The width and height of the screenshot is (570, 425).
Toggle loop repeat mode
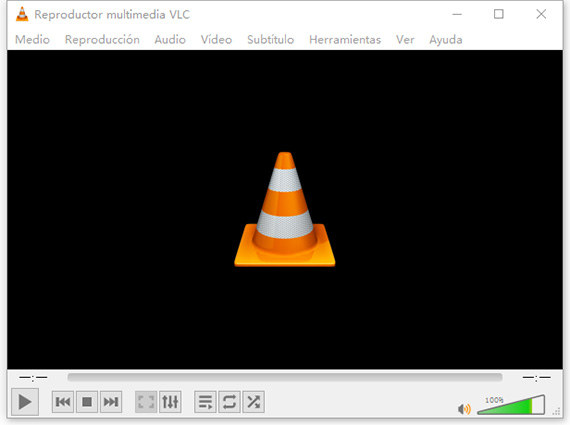click(229, 402)
